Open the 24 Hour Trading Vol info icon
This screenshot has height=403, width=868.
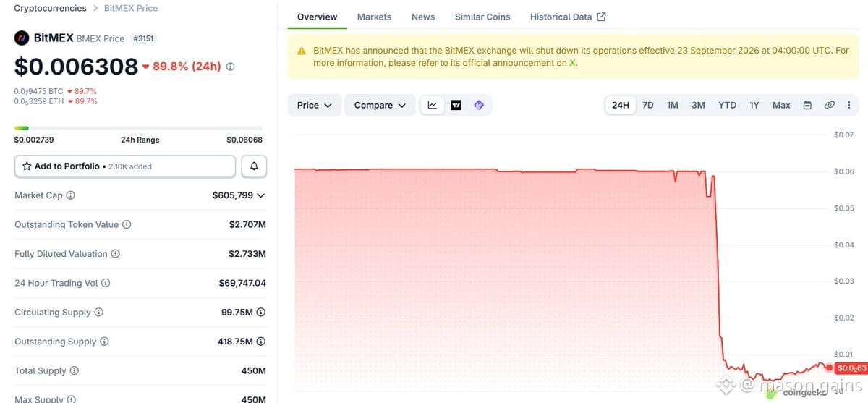point(106,283)
